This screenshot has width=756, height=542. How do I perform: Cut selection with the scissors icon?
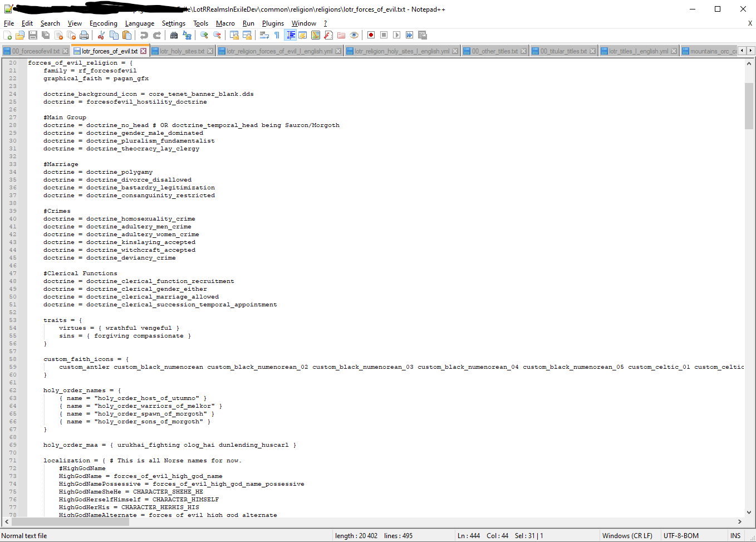coord(101,35)
